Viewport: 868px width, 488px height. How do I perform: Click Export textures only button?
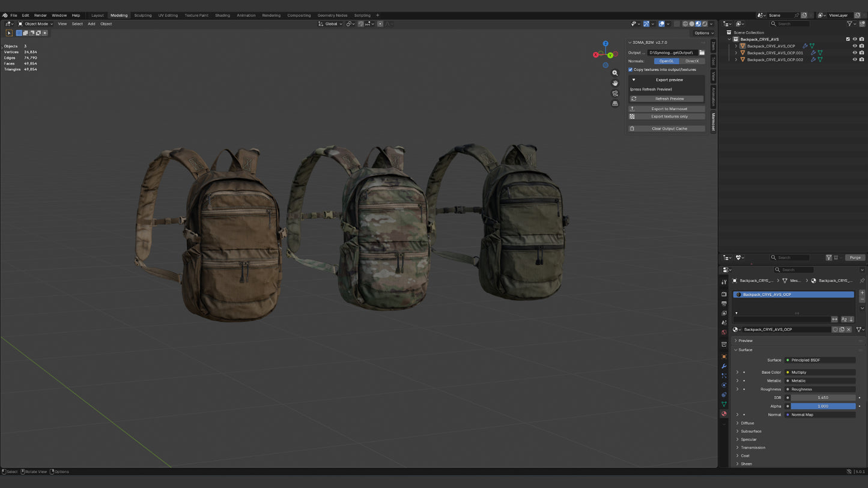coord(667,116)
